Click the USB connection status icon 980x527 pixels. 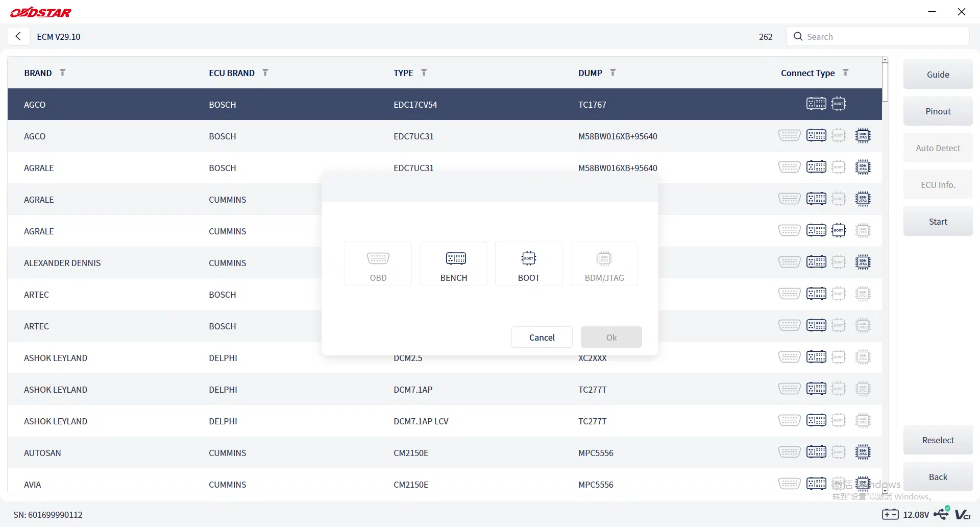pyautogui.click(x=941, y=513)
